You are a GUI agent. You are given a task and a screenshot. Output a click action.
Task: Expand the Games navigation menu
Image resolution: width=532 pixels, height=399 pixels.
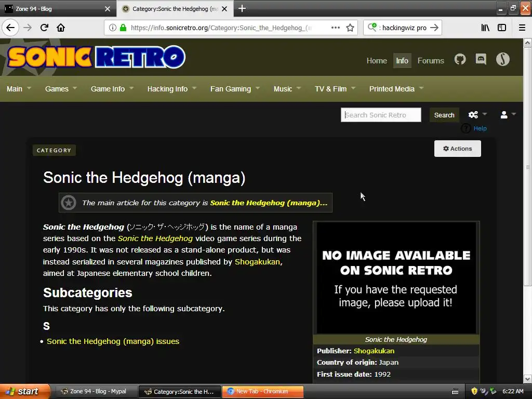(61, 88)
